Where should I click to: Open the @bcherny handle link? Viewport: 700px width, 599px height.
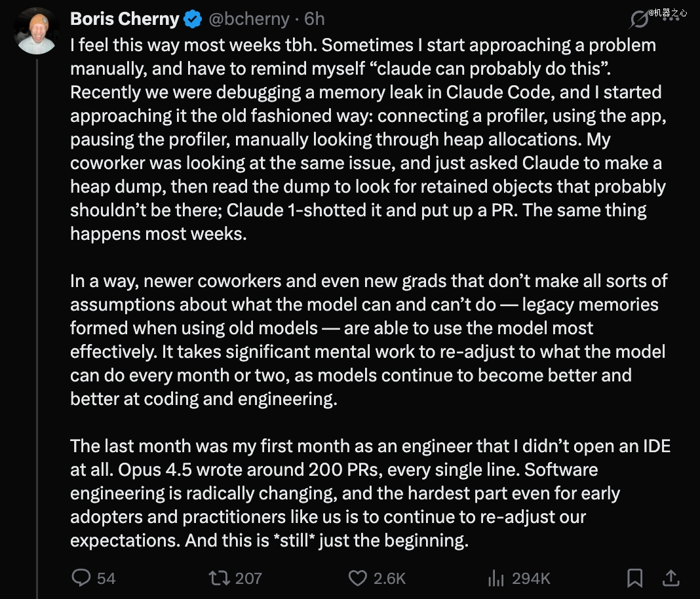248,20
